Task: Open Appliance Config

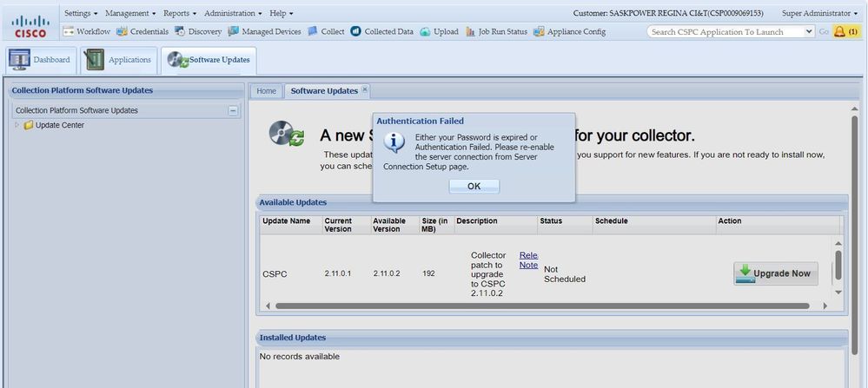Action: tap(569, 31)
